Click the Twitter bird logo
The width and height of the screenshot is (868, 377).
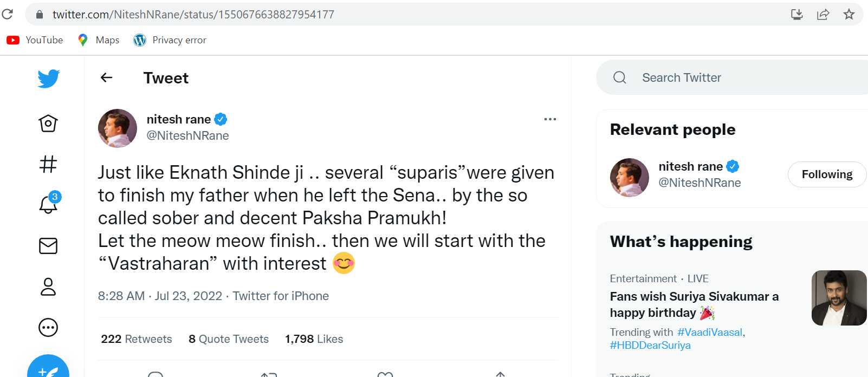pos(48,79)
